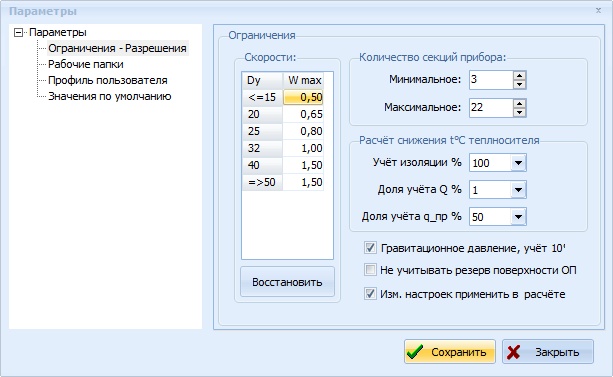The height and width of the screenshot is (377, 613).
Task: Increase Минимальное sections value
Action: 519,75
